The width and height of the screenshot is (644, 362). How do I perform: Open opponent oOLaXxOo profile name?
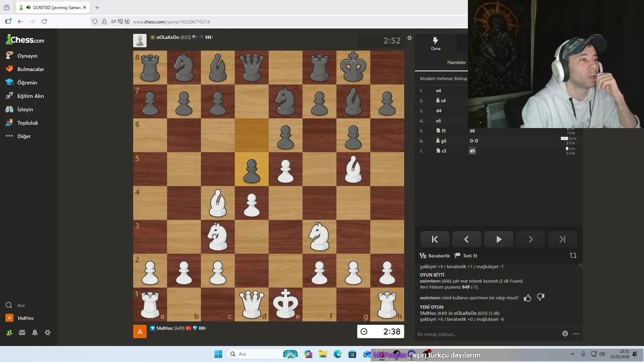[168, 37]
